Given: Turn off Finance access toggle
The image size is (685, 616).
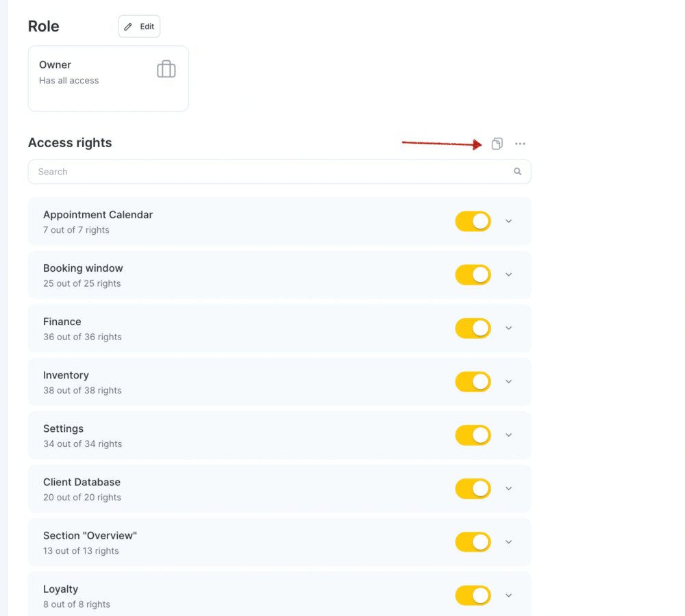Looking at the screenshot, I should coord(473,329).
